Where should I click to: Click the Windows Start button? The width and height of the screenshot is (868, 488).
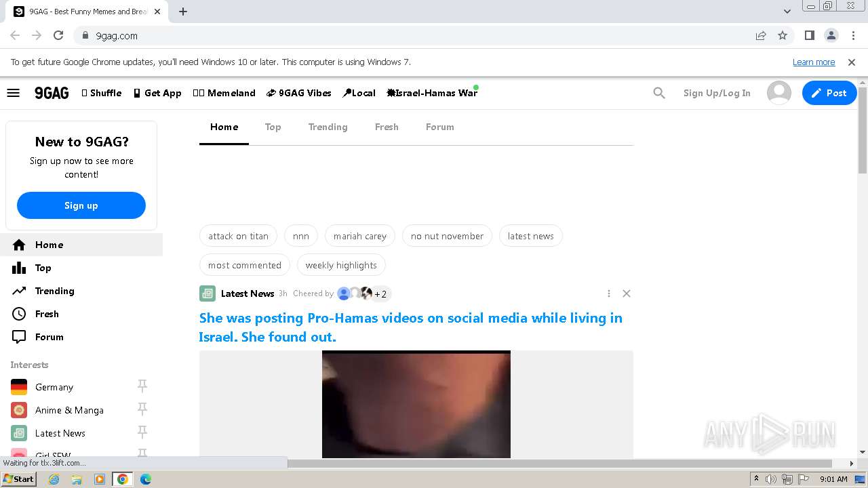click(19, 479)
